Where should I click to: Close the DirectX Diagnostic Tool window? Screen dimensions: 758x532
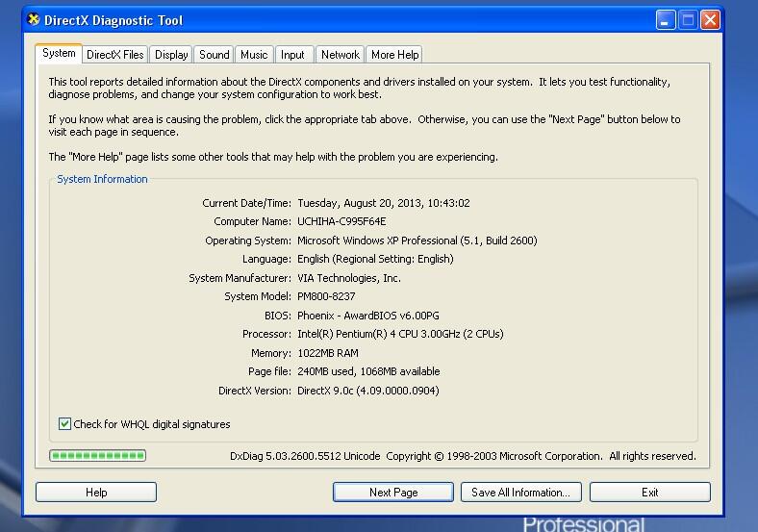pyautogui.click(x=710, y=20)
